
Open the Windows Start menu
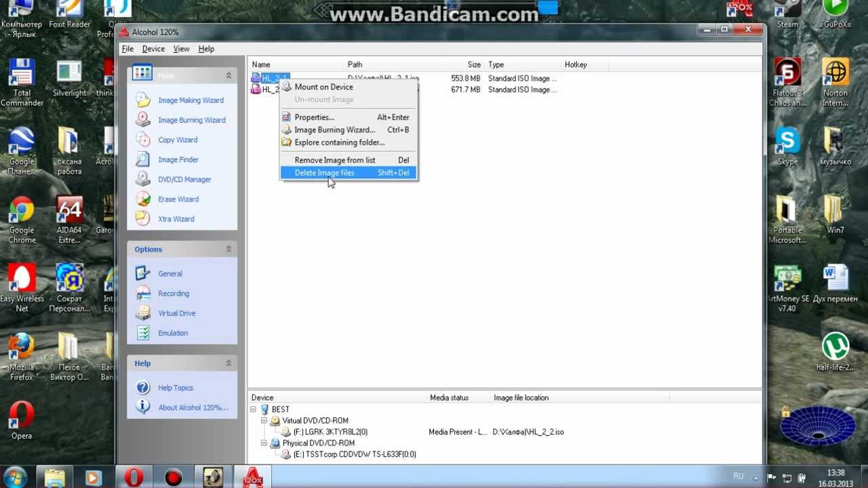tap(15, 477)
